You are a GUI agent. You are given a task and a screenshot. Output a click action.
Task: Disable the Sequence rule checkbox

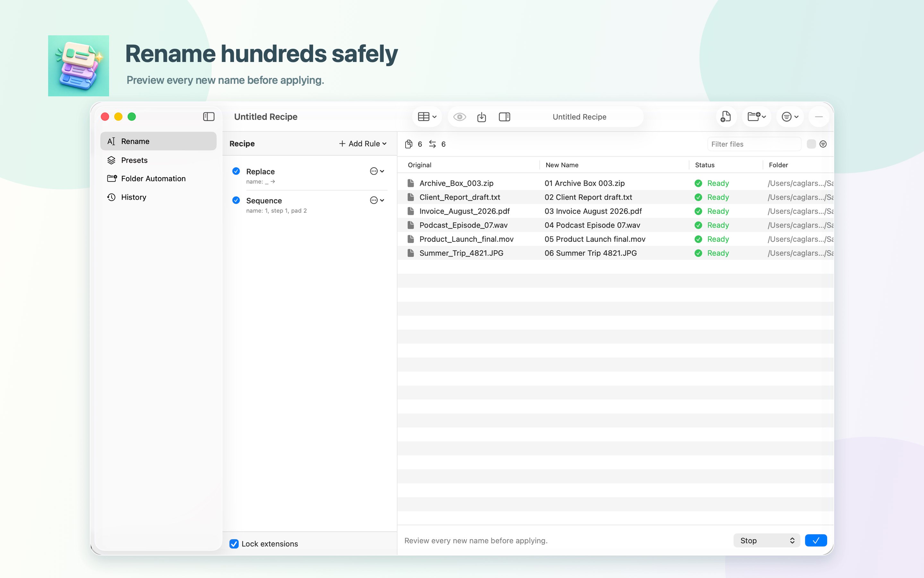[x=236, y=200]
